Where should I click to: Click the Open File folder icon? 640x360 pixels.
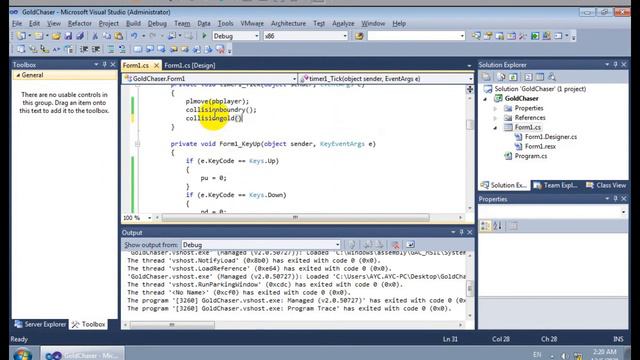click(x=56, y=36)
